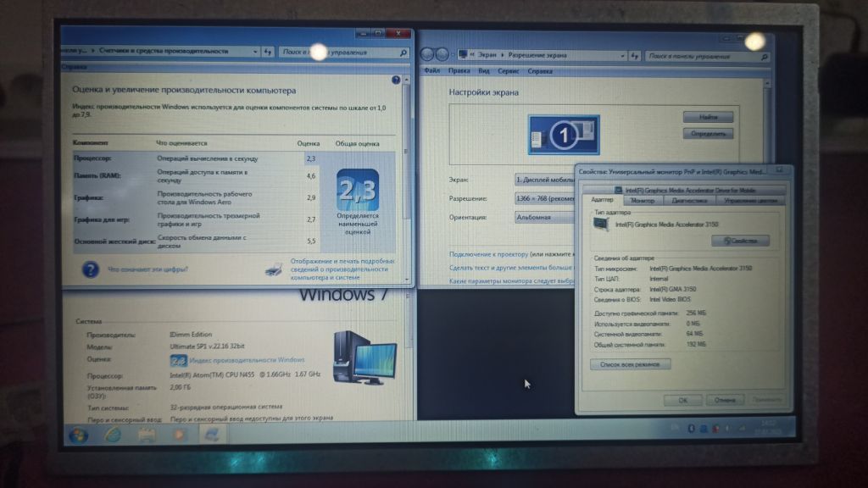Screen dimensions: 868x488
Task: Switch to the "Монитор" tab
Action: 643,200
